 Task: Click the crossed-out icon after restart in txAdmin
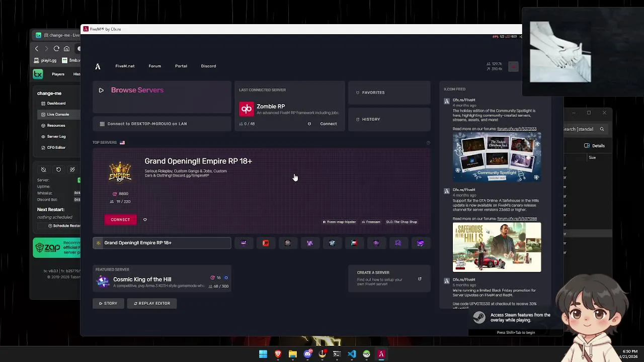click(x=72, y=169)
